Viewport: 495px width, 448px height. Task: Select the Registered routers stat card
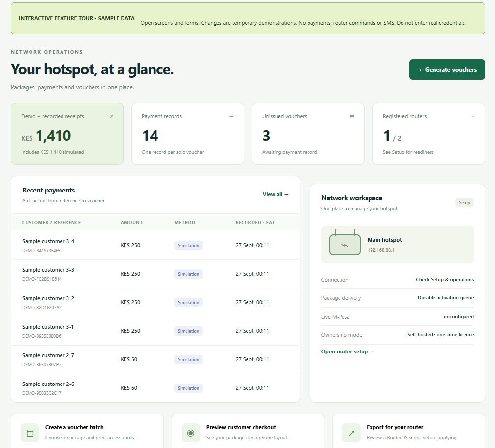[x=429, y=134]
